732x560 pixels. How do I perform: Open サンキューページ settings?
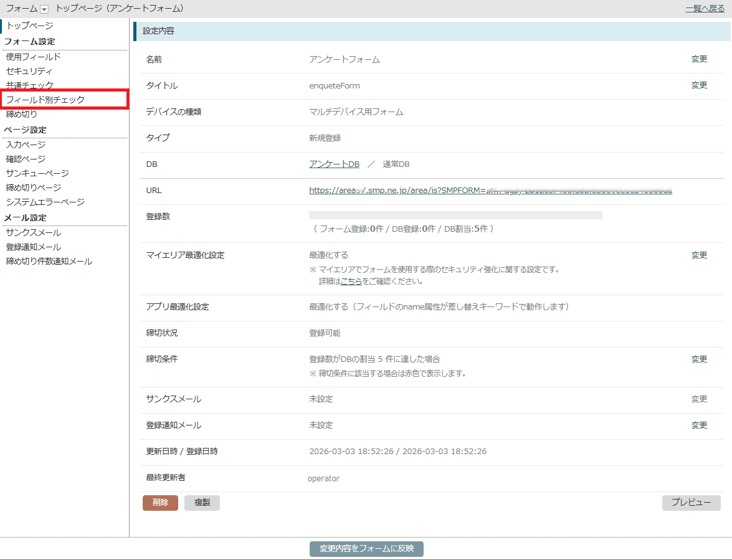click(37, 173)
